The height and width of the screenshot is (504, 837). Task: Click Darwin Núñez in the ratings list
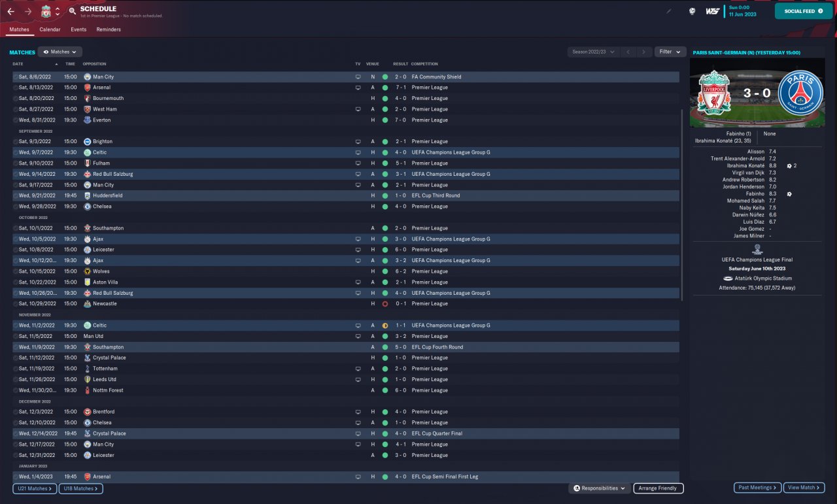coord(748,215)
